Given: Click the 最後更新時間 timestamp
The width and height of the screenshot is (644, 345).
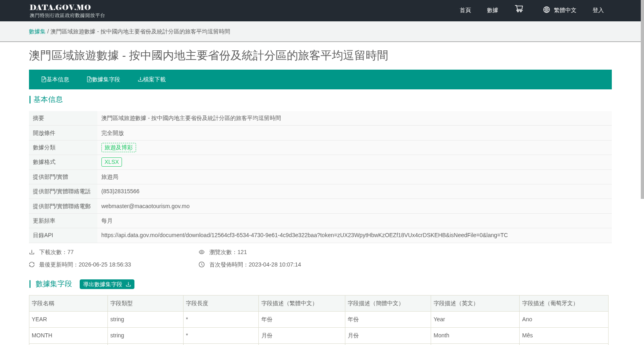Looking at the screenshot, I should [85, 264].
